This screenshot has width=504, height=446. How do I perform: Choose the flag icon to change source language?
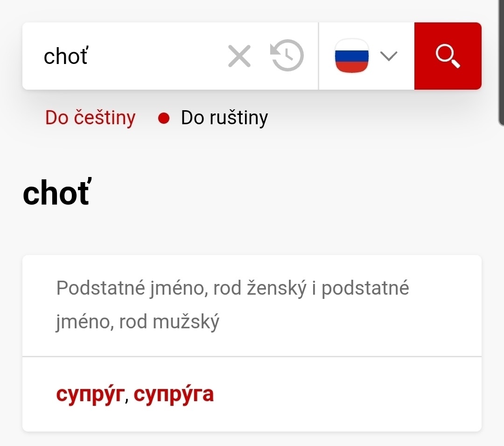[351, 56]
